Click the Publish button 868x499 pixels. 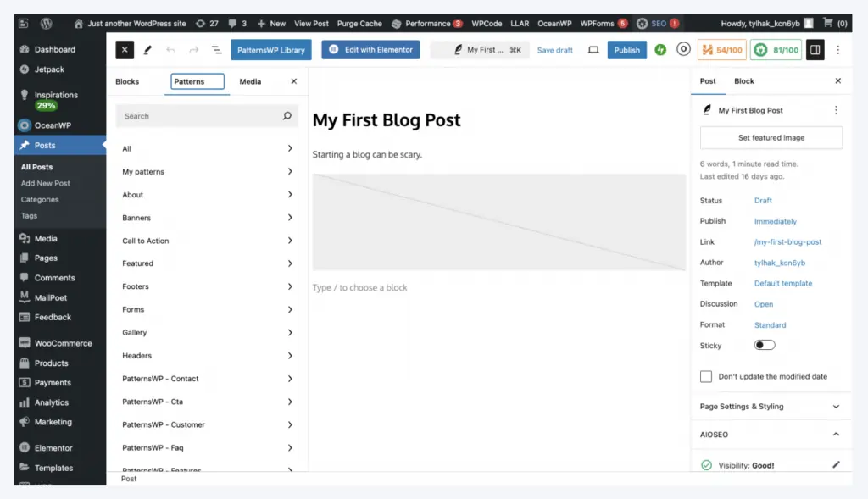click(626, 50)
